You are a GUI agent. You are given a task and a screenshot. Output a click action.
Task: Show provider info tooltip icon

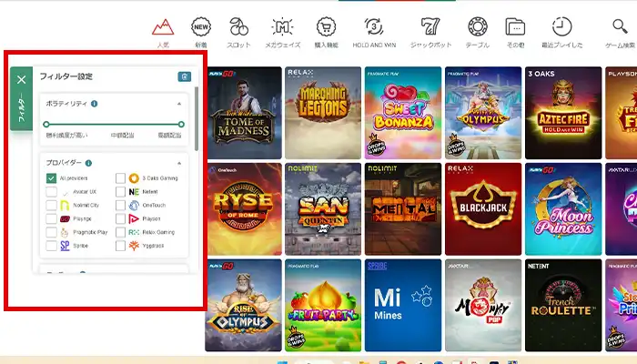point(88,163)
